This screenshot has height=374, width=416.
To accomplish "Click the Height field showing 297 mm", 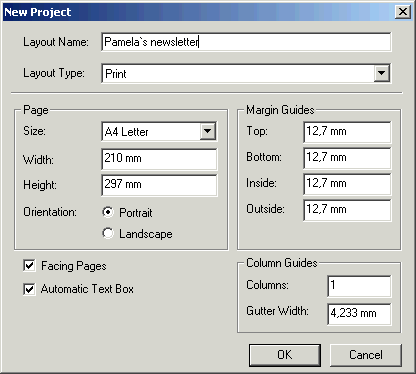I will pos(159,185).
